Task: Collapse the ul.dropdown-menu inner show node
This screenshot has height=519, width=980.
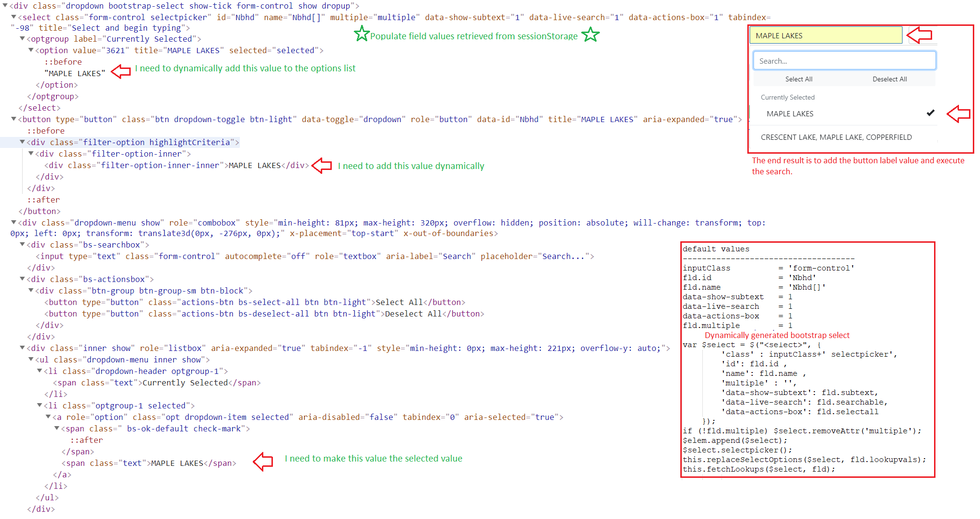Action: point(31,360)
